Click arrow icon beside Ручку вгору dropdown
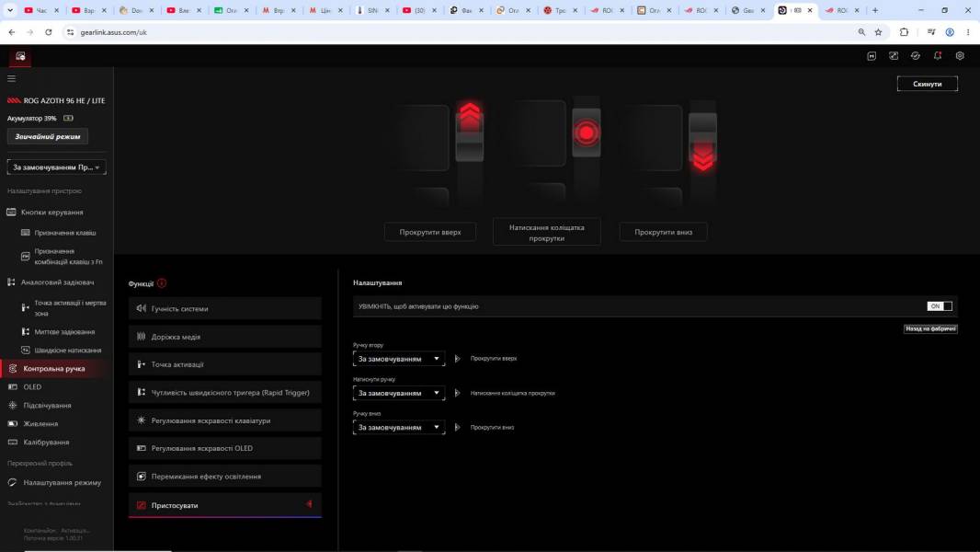This screenshot has width=980, height=552. [458, 359]
